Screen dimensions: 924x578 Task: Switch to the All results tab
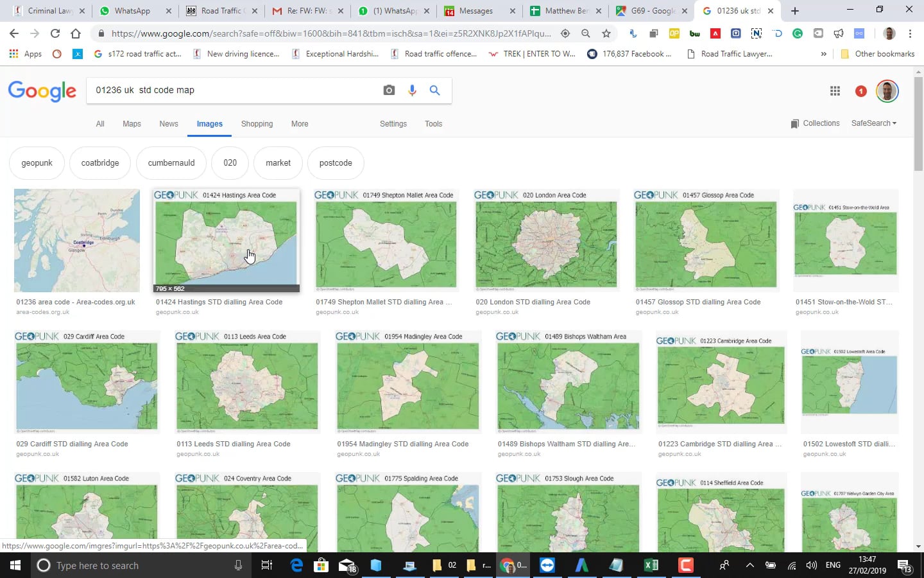point(100,124)
